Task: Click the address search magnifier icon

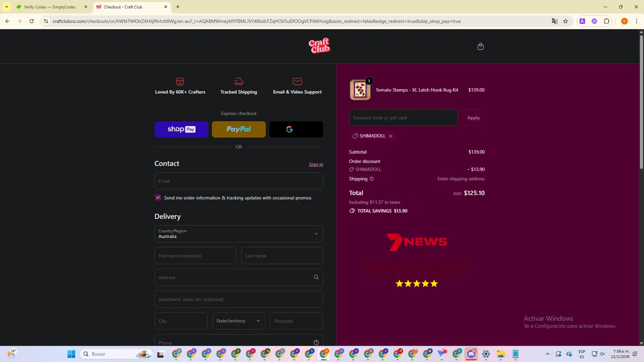Action: pos(316,278)
